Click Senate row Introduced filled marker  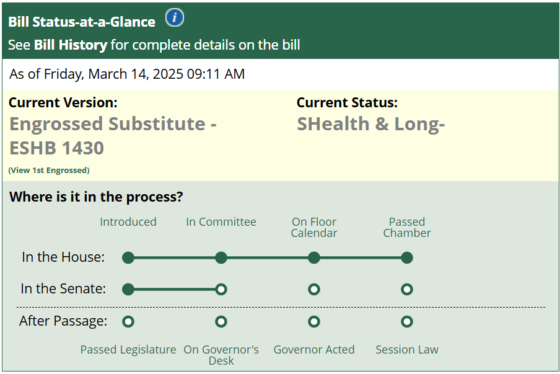coord(128,289)
